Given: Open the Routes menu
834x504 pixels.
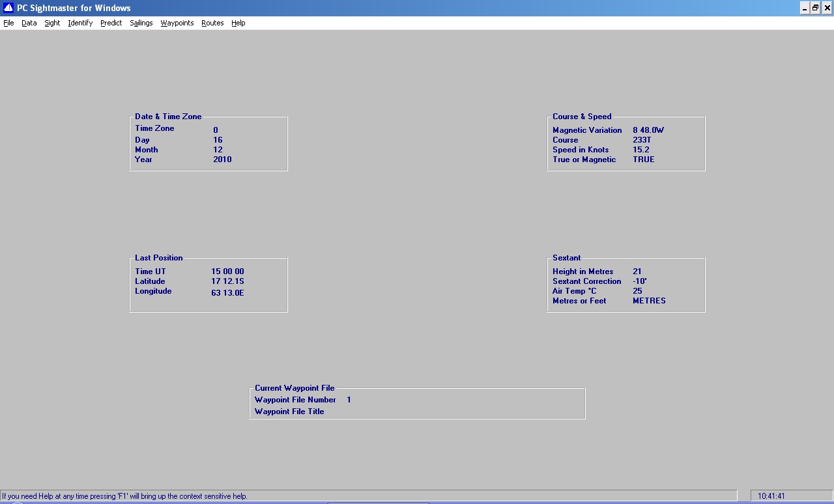Looking at the screenshot, I should 212,23.
